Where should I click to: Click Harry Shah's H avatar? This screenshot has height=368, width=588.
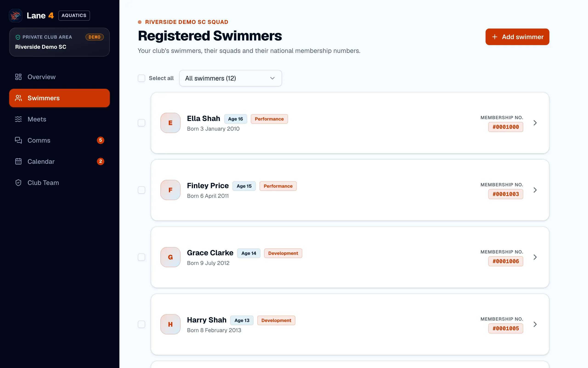170,325
